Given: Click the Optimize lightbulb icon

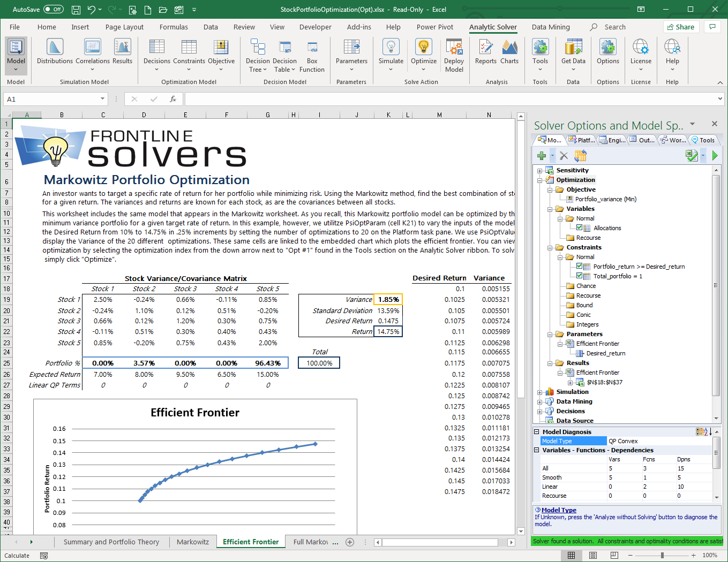Looking at the screenshot, I should [423, 48].
